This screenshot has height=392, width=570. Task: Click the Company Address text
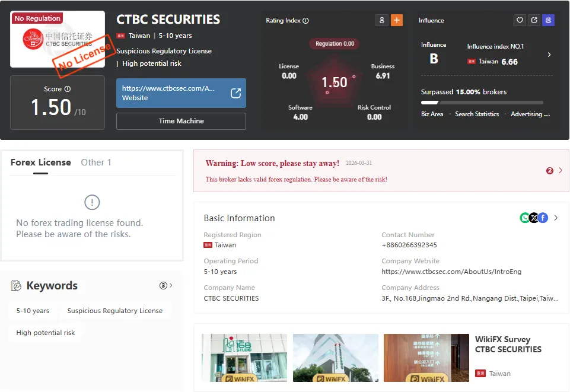click(470, 298)
